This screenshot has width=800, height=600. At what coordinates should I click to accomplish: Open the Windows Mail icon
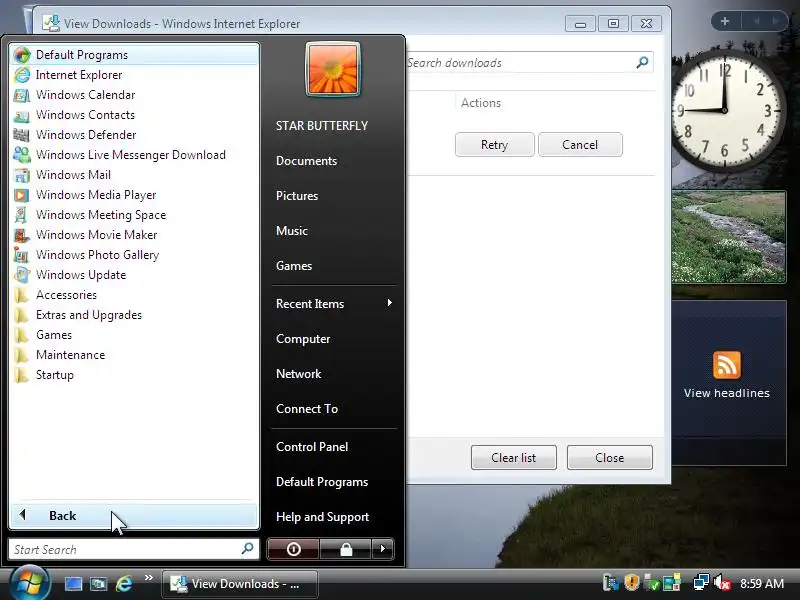coord(22,175)
